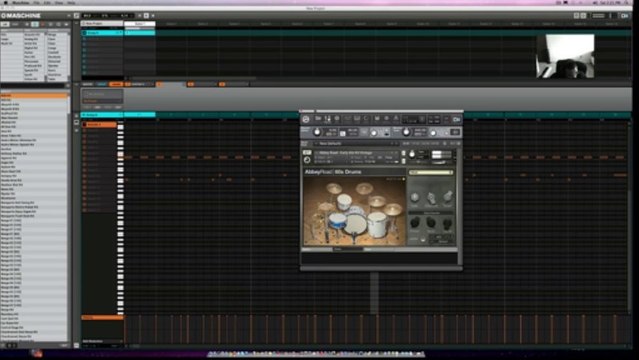Screen dimensions: 639x360
Task: Click the orange velocity lane label
Action: [x=102, y=317]
